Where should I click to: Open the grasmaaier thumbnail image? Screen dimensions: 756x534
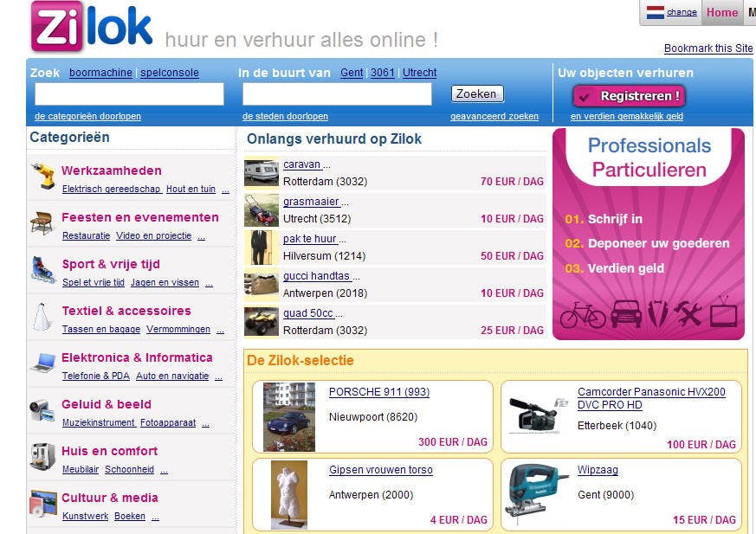click(262, 210)
